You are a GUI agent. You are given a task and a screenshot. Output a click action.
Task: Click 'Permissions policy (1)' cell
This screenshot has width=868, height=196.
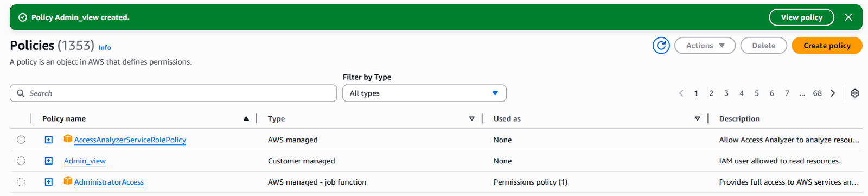click(531, 182)
